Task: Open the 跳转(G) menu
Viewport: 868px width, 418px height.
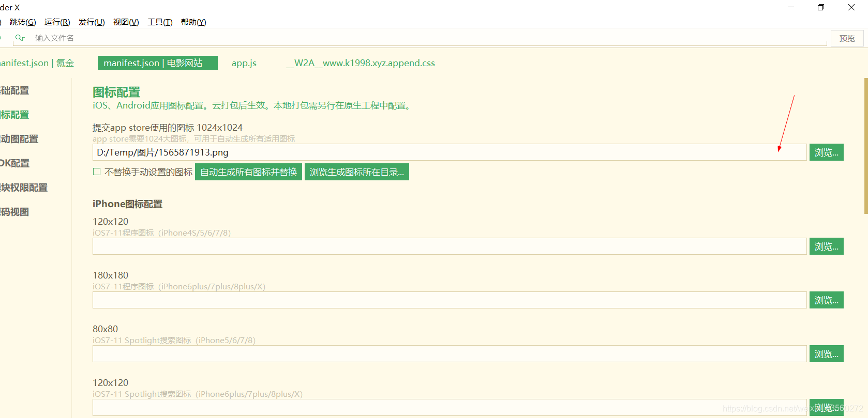Action: pos(23,22)
